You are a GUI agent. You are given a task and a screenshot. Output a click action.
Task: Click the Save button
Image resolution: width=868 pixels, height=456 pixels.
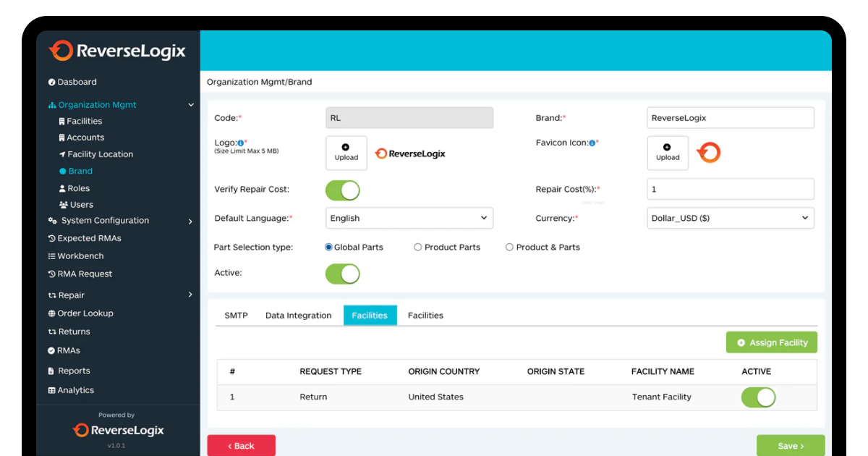791,446
